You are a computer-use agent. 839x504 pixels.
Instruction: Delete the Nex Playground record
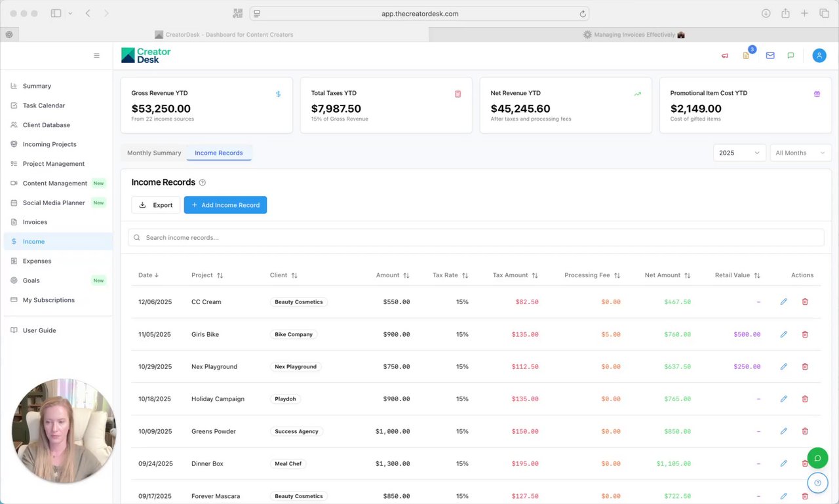tap(805, 366)
